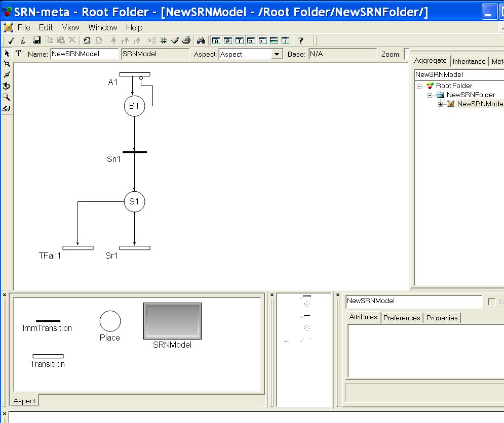Click the Name input field in toolbar
This screenshot has height=423, width=504.
84,54
